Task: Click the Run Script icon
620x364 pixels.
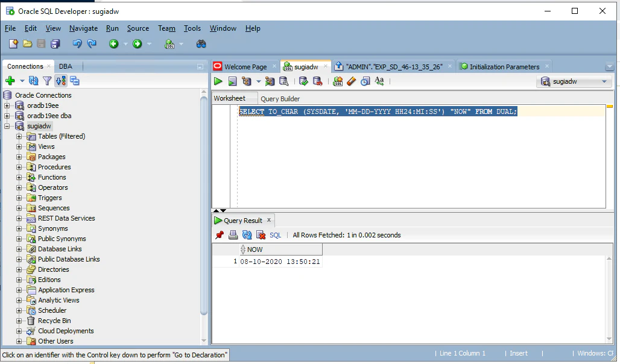Action: tap(233, 81)
